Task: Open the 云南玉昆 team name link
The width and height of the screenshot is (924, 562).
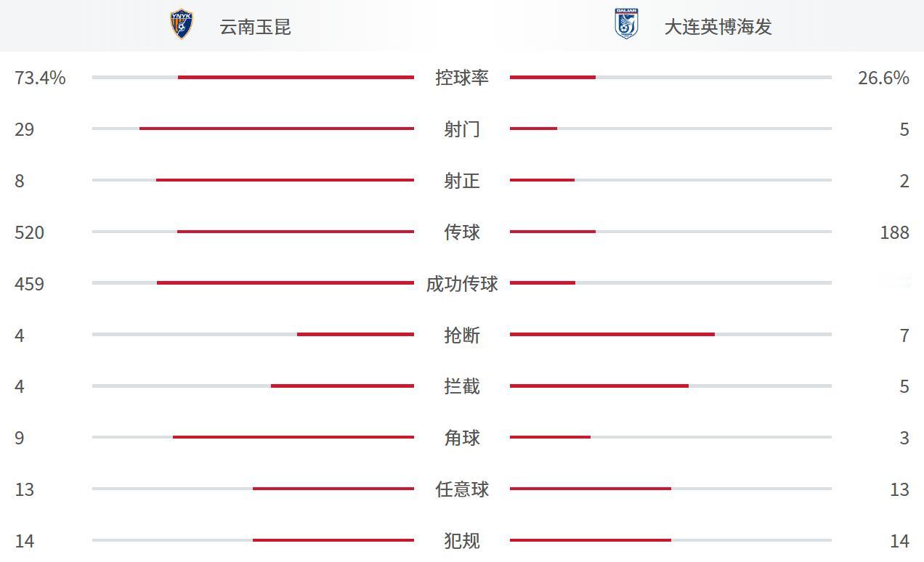Action: click(x=255, y=27)
